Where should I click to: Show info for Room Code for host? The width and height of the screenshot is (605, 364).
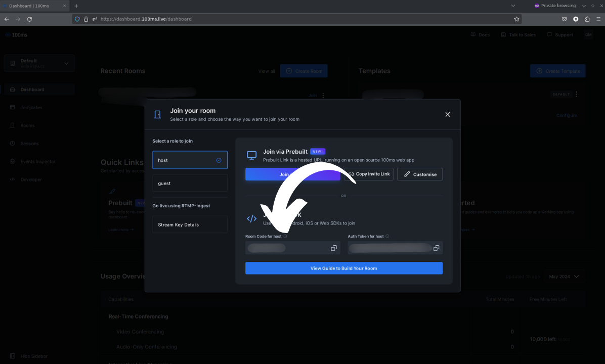pyautogui.click(x=285, y=237)
